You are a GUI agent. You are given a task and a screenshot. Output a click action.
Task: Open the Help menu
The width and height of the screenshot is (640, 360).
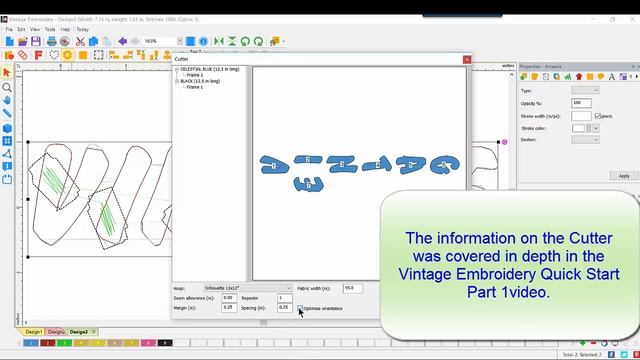(65, 29)
